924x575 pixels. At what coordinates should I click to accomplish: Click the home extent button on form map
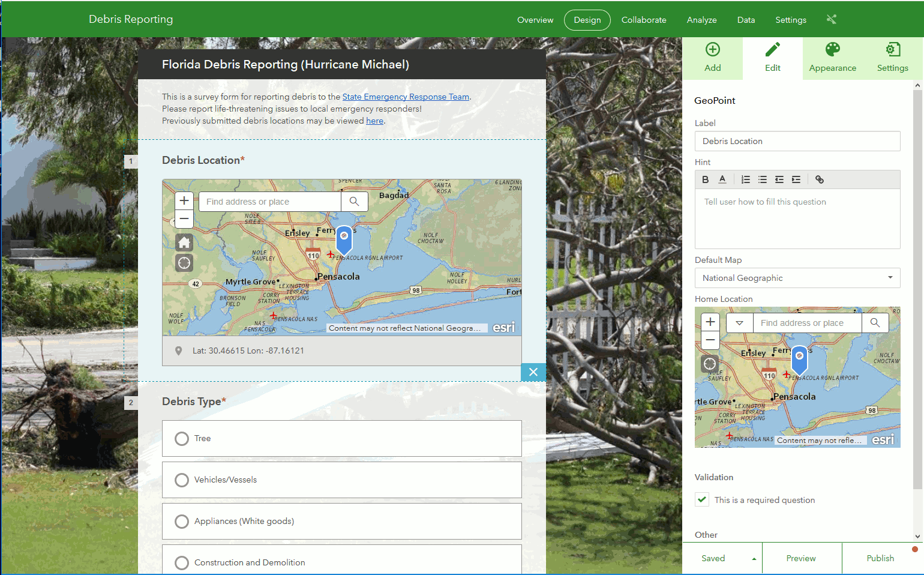184,242
